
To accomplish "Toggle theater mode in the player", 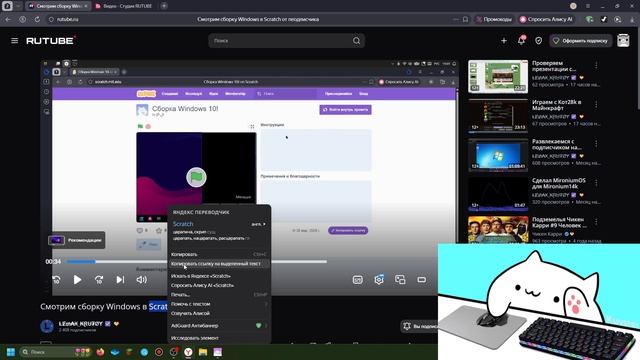I will pos(422,280).
